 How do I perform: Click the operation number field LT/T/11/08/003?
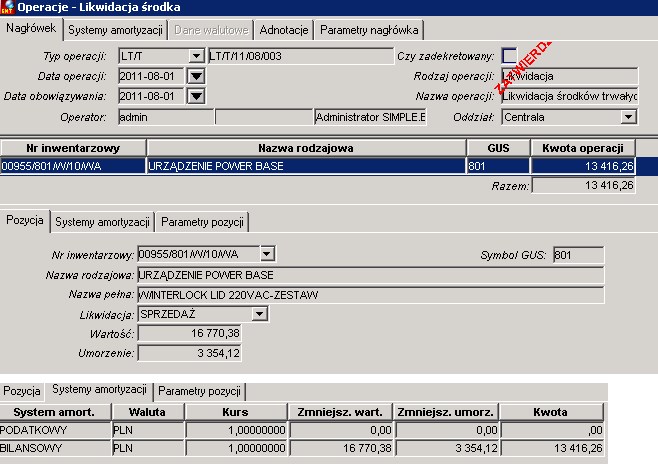pyautogui.click(x=301, y=56)
